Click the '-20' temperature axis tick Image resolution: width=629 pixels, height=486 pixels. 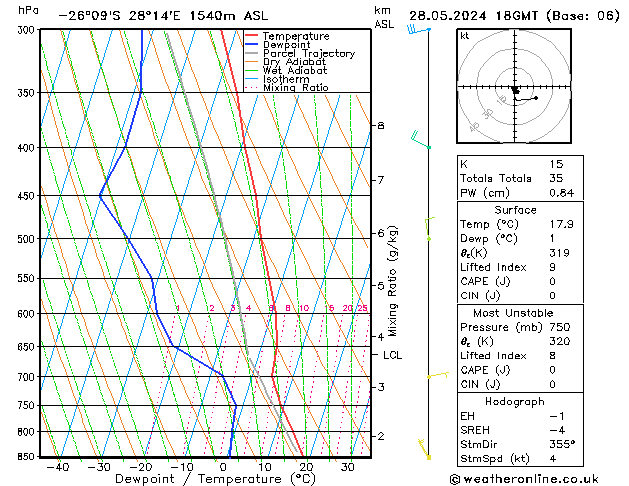[x=140, y=467]
